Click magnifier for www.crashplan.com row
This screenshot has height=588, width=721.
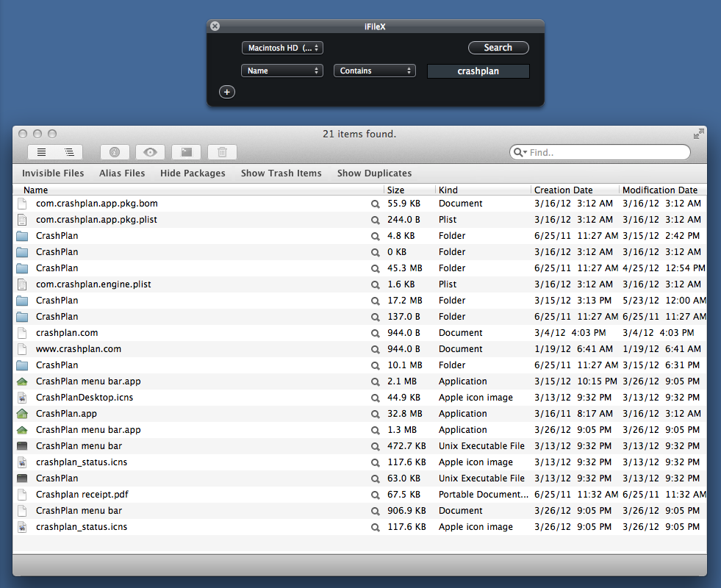[376, 349]
